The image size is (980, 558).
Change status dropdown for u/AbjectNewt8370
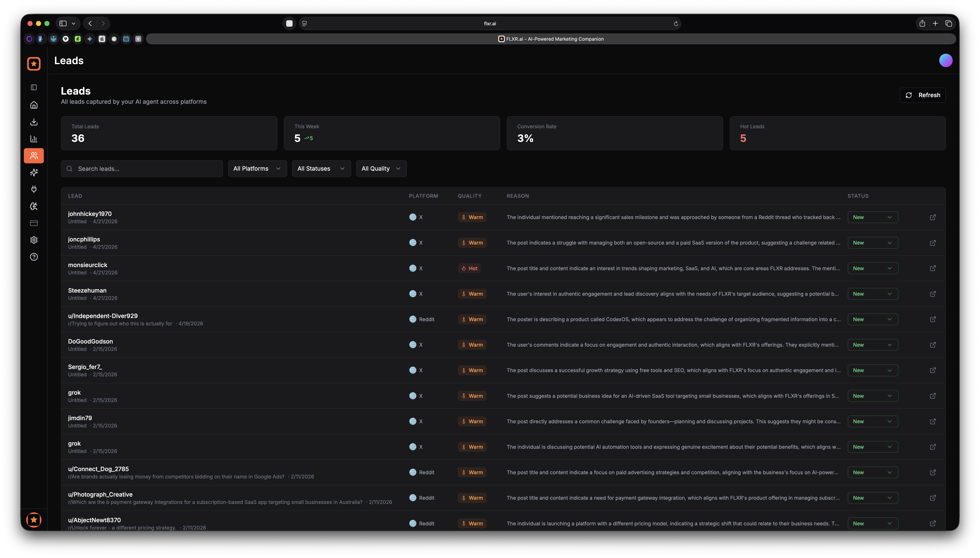pos(872,524)
